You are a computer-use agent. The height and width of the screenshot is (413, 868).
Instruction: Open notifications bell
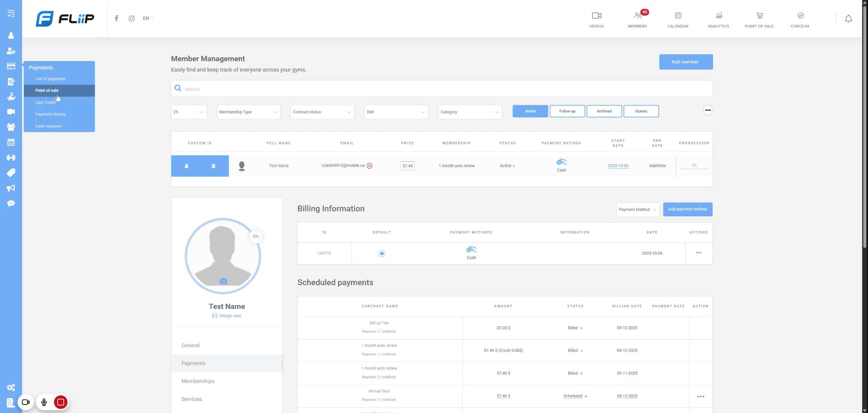pyautogui.click(x=848, y=19)
